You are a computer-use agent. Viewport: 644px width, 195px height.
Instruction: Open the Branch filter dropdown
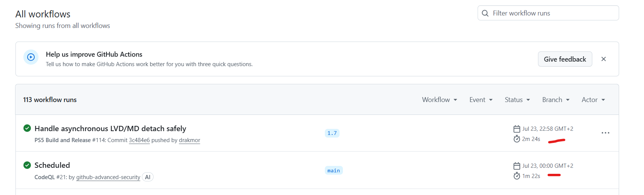click(x=556, y=100)
